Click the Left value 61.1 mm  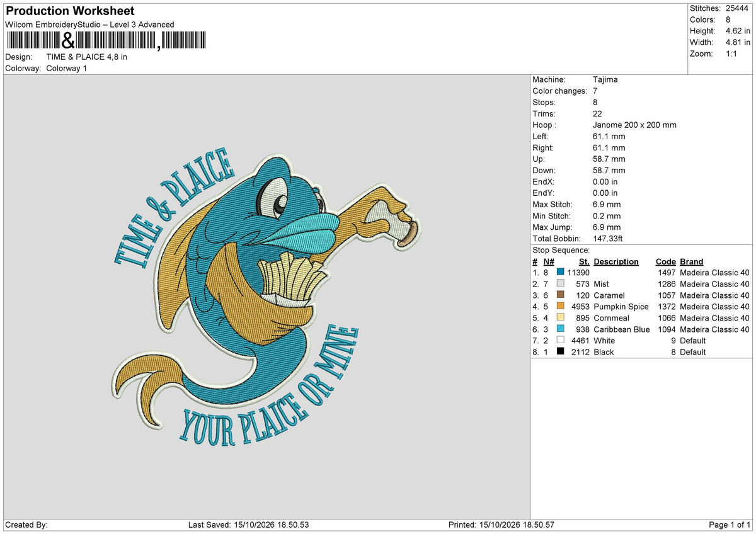tap(609, 136)
